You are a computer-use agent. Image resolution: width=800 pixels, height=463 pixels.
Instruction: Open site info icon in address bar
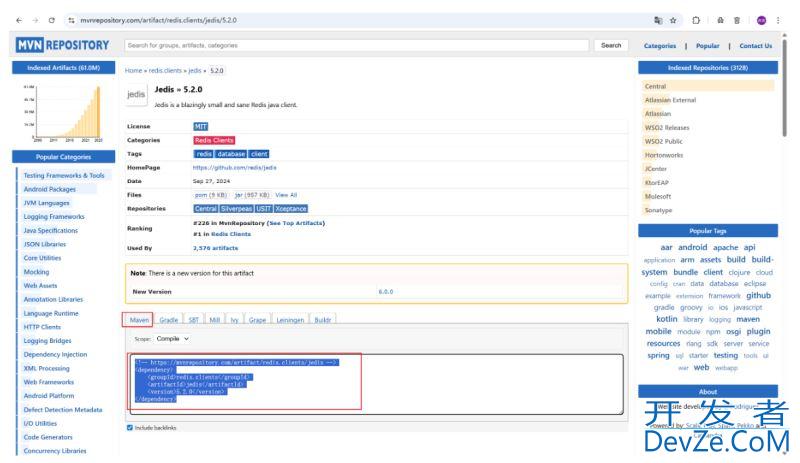(x=71, y=20)
